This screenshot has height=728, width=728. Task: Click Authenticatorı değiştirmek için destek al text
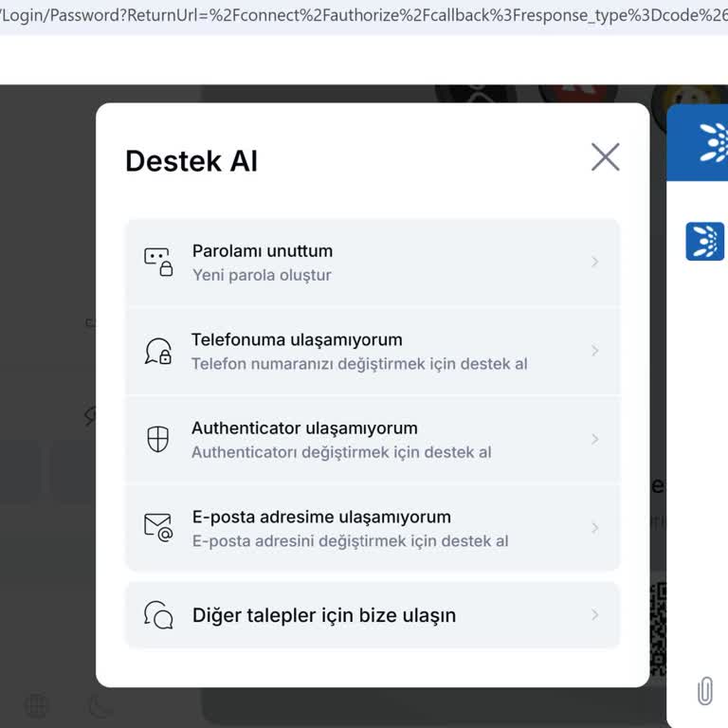pyautogui.click(x=341, y=452)
